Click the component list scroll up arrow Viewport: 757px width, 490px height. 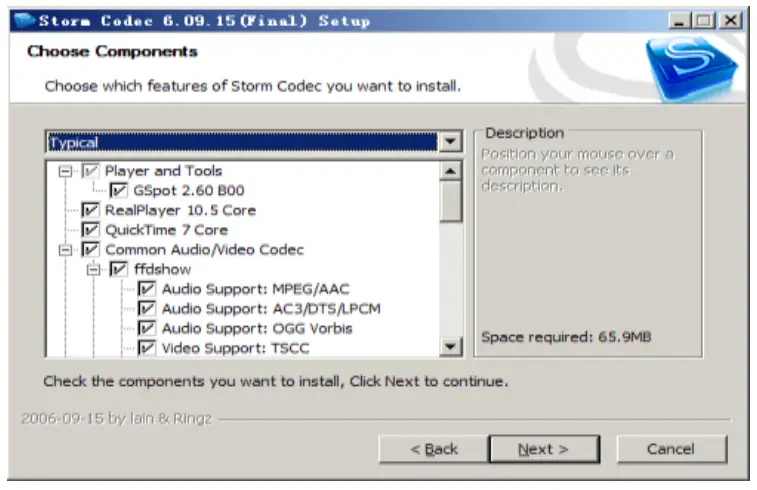(450, 171)
